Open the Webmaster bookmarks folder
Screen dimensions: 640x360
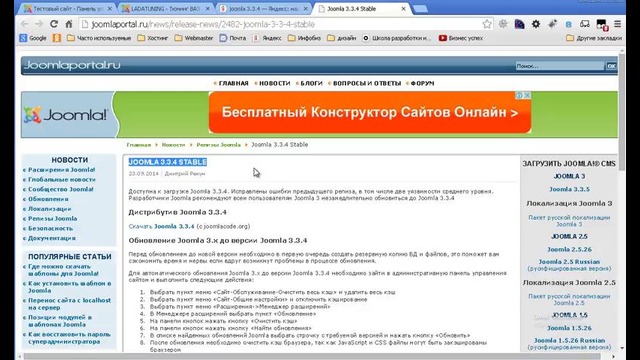(194, 38)
